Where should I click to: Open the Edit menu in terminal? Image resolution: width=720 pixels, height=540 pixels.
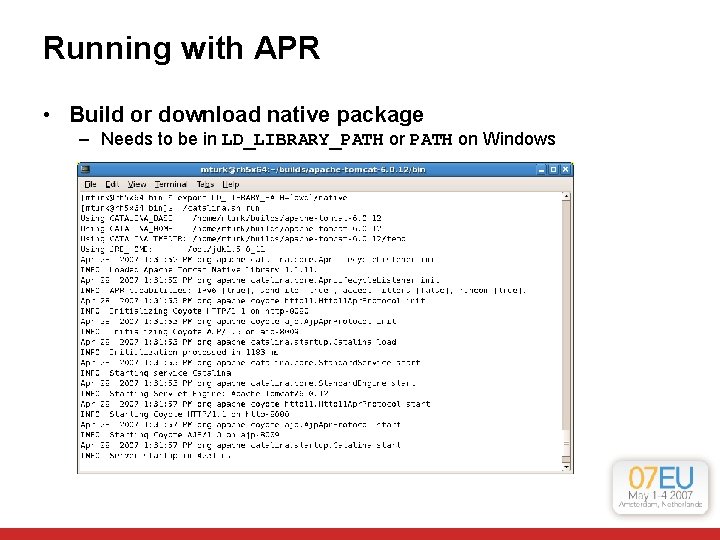112,184
